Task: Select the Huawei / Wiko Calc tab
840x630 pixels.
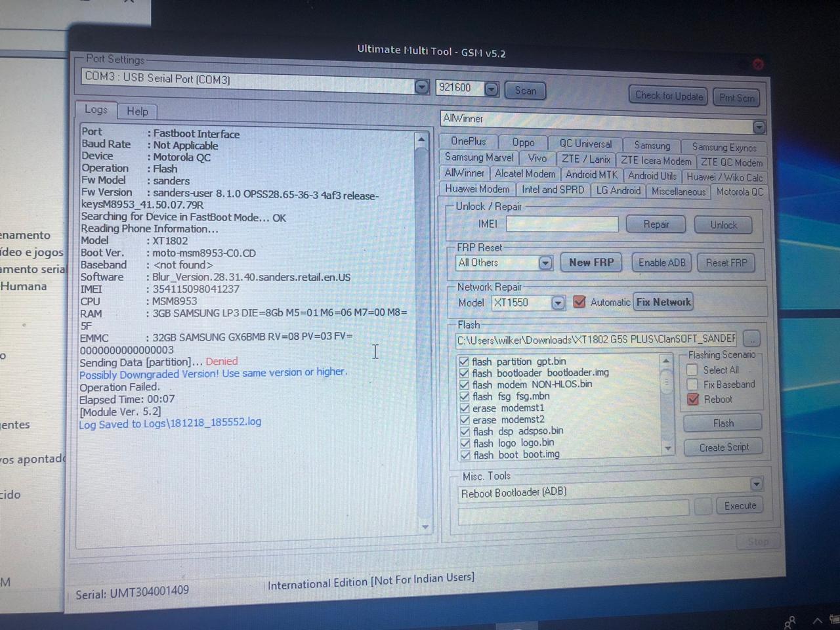Action: click(724, 177)
